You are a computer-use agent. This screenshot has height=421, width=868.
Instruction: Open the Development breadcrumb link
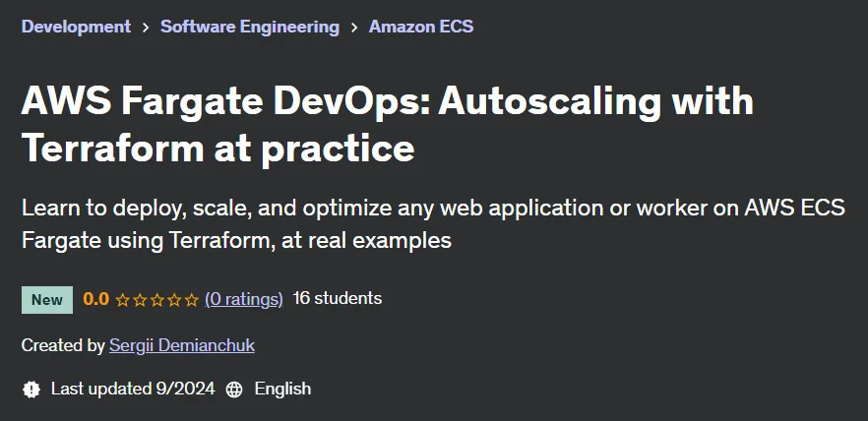point(76,27)
